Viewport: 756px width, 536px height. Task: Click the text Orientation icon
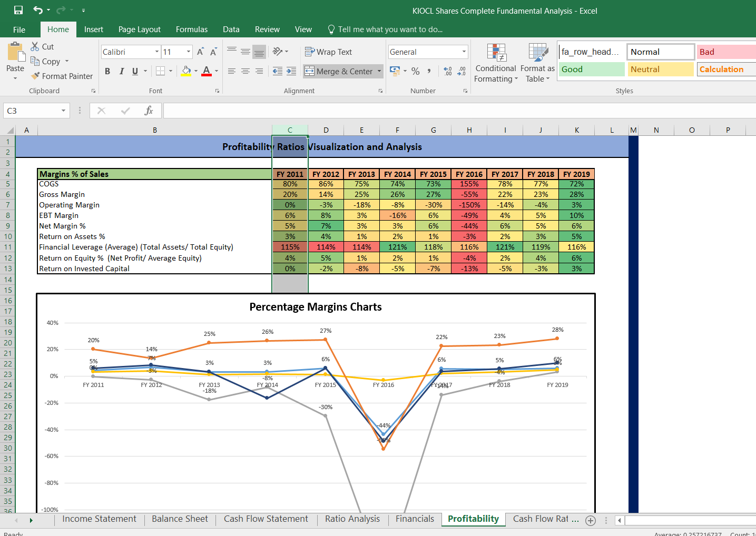[278, 51]
